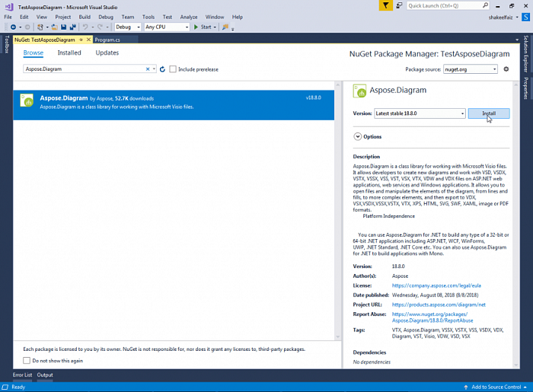Click the New Project toolbar icon
Image resolution: width=533 pixels, height=392 pixels.
point(40,27)
